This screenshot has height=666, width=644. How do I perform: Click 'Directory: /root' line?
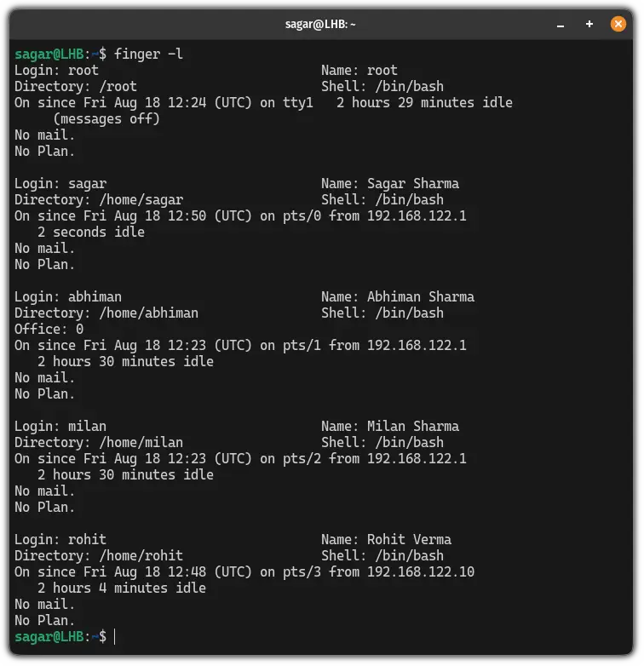click(76, 87)
